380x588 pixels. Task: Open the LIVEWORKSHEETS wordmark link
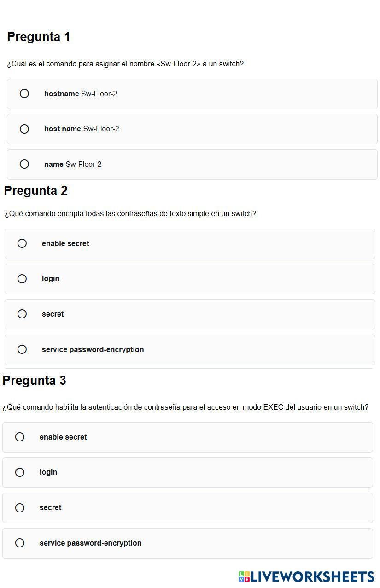click(312, 576)
